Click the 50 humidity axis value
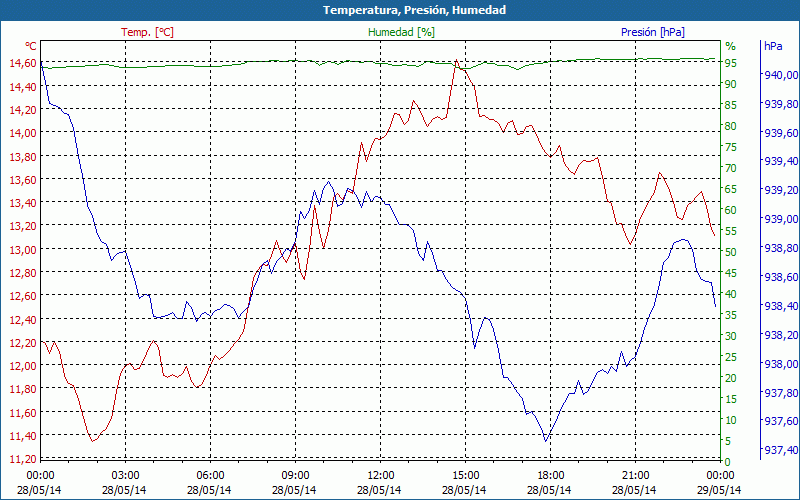This screenshot has height=500, width=800. click(x=731, y=252)
